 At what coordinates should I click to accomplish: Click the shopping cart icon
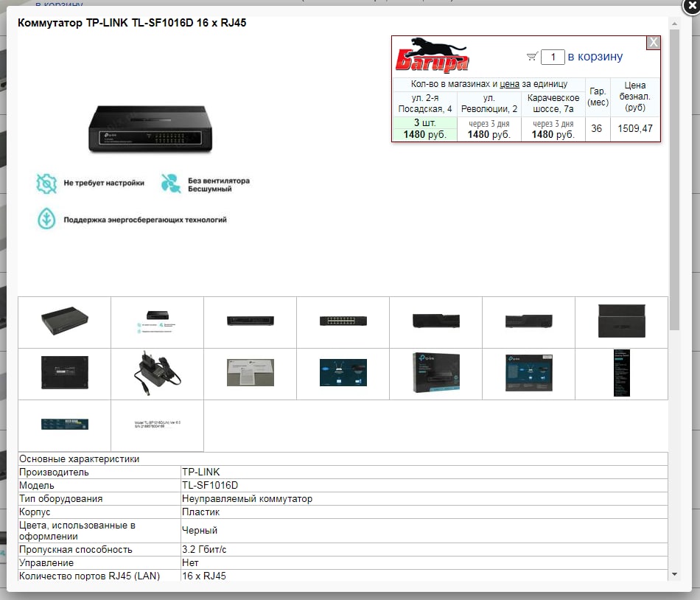pyautogui.click(x=532, y=56)
